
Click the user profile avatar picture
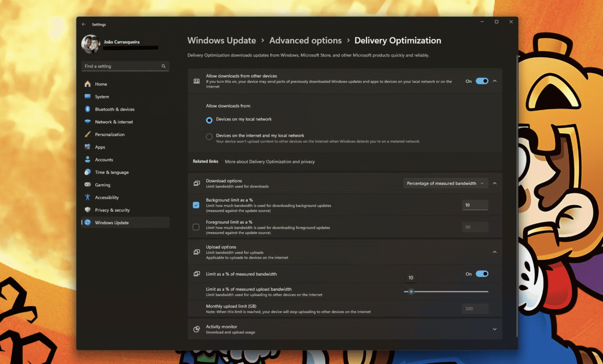pyautogui.click(x=90, y=44)
